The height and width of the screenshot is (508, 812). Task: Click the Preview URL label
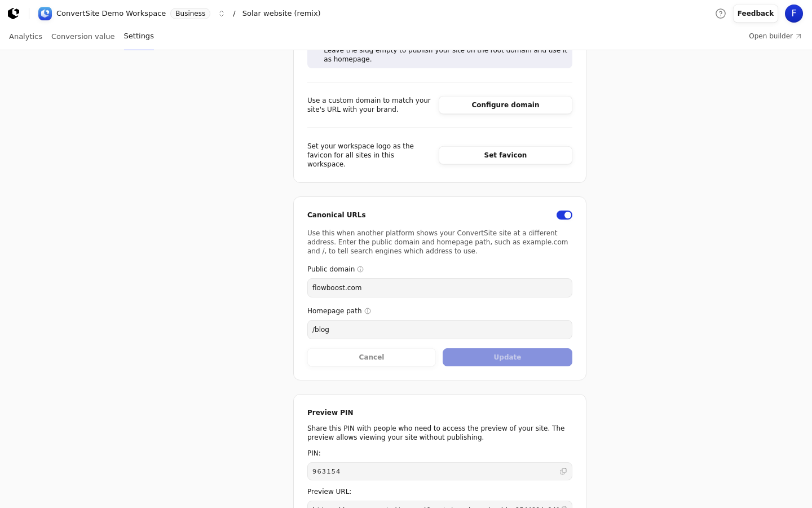tap(329, 492)
